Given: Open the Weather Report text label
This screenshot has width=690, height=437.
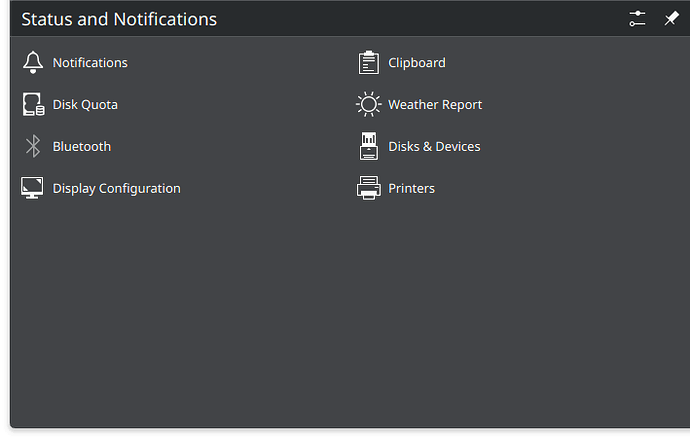Looking at the screenshot, I should 435,104.
